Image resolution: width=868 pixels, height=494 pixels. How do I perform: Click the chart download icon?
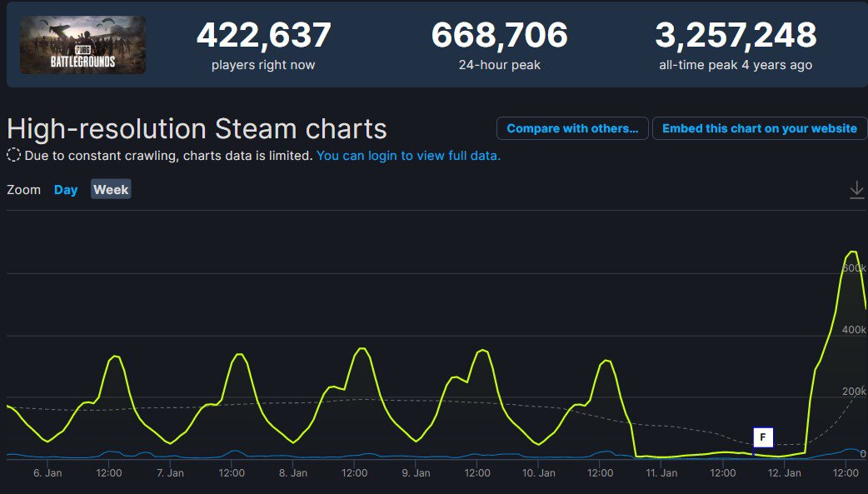[856, 190]
